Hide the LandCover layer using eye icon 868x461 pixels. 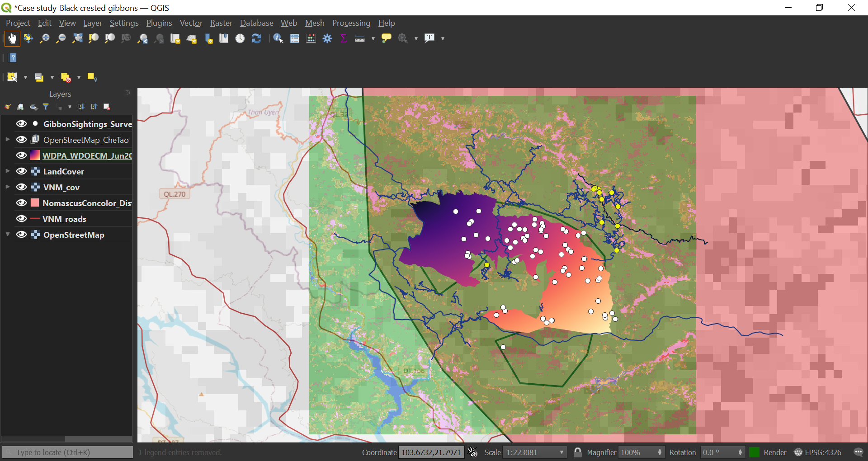[21, 171]
